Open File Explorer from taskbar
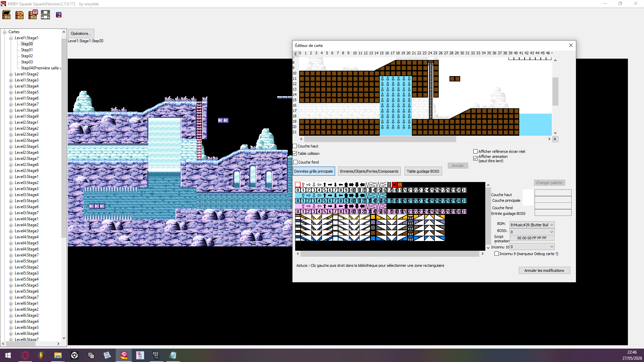This screenshot has height=362, width=644. tap(58, 355)
